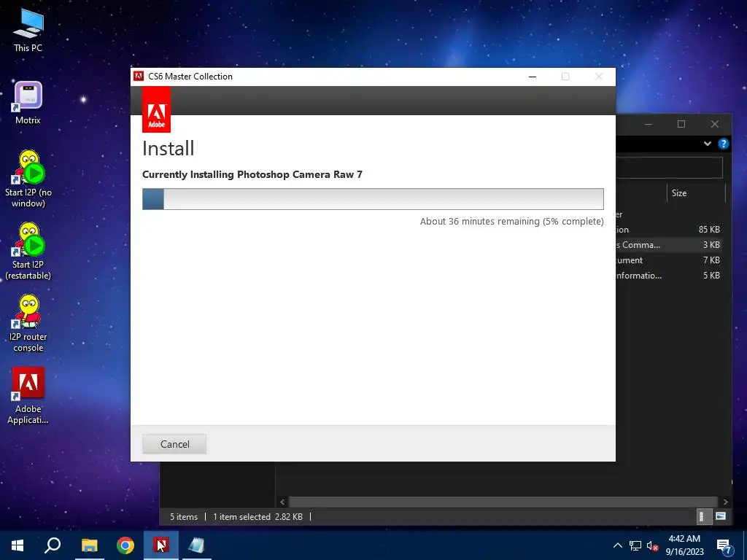The width and height of the screenshot is (747, 560).
Task: Close the File Explorer window
Action: pyautogui.click(x=715, y=124)
